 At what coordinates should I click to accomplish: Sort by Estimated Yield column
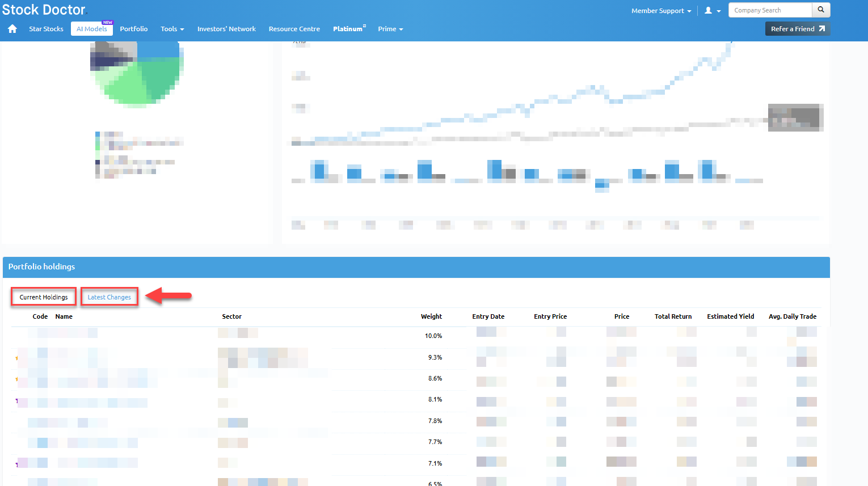pos(731,316)
